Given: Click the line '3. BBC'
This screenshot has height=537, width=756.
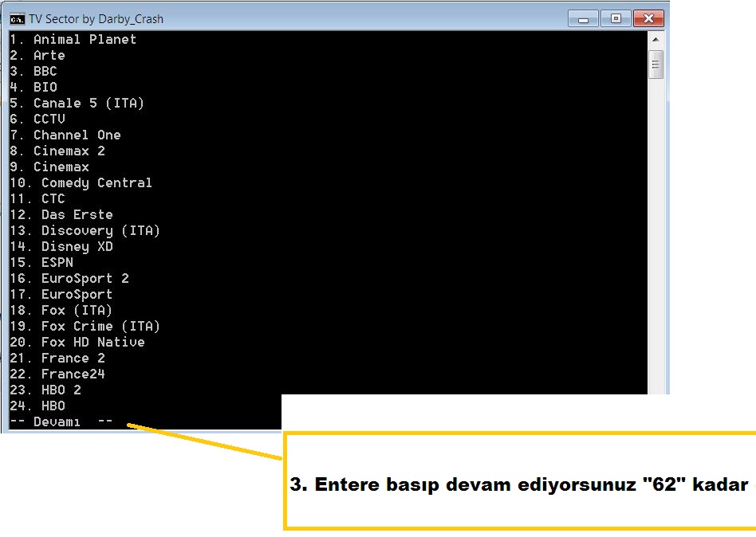Looking at the screenshot, I should [x=33, y=71].
